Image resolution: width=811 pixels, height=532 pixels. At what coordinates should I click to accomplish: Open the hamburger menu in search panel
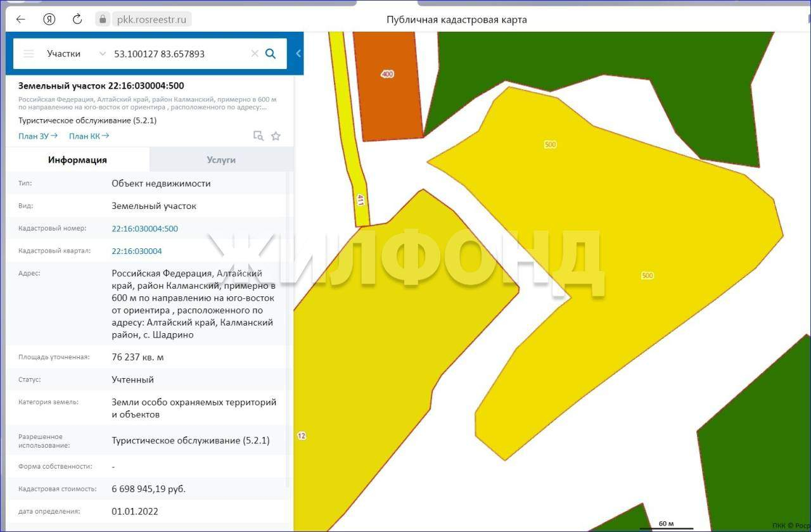[x=29, y=53]
